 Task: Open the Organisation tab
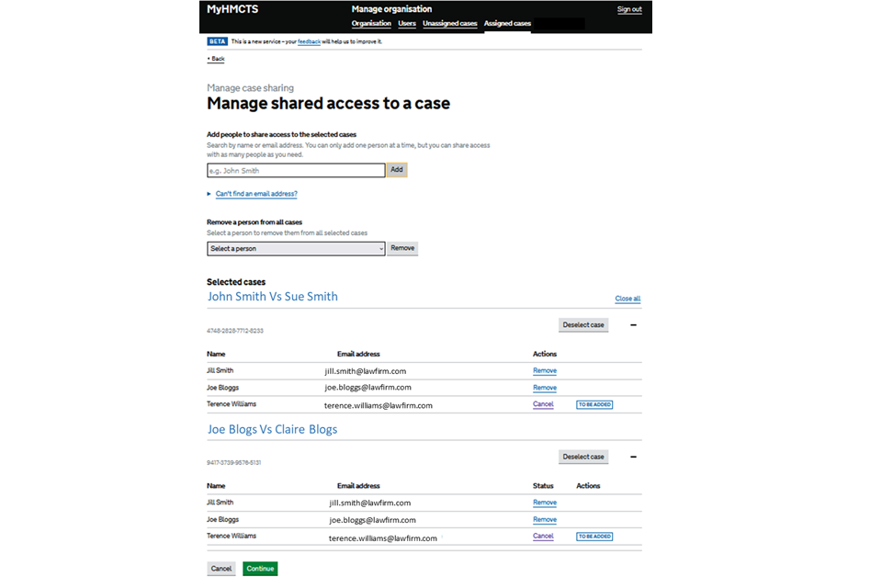point(371,23)
